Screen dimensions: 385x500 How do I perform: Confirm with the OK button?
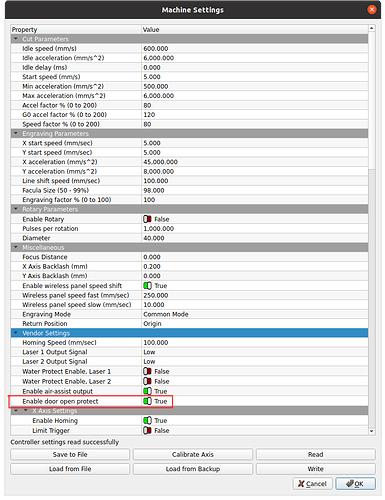tap(355, 484)
